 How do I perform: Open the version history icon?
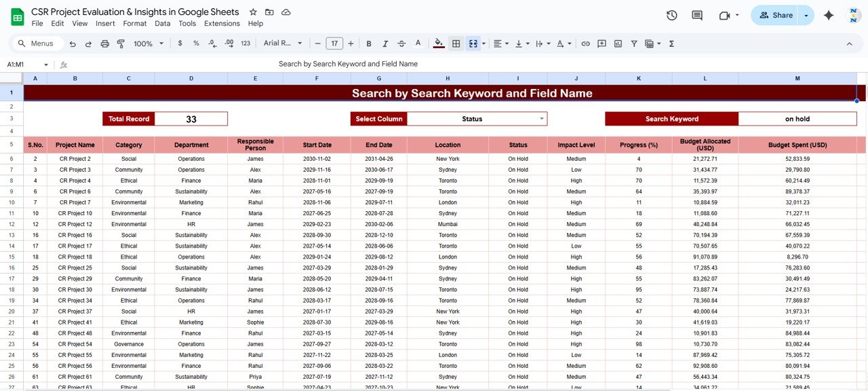pyautogui.click(x=672, y=15)
